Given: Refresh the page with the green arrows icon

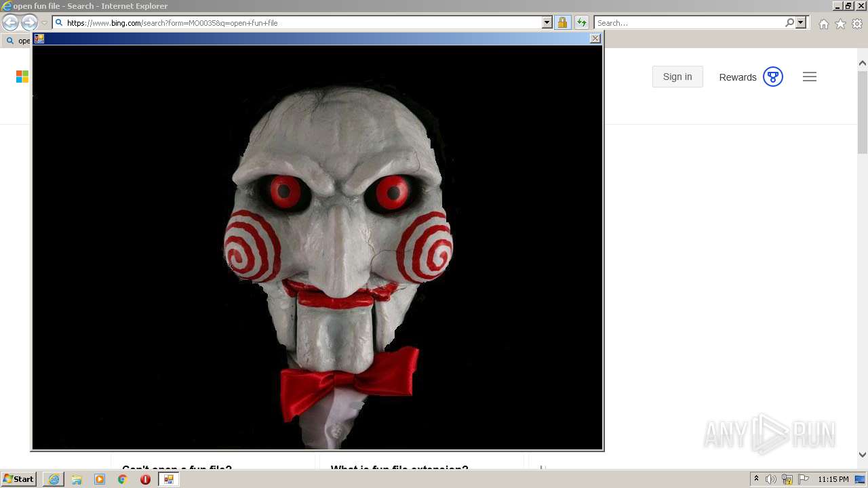Looking at the screenshot, I should tap(581, 22).
